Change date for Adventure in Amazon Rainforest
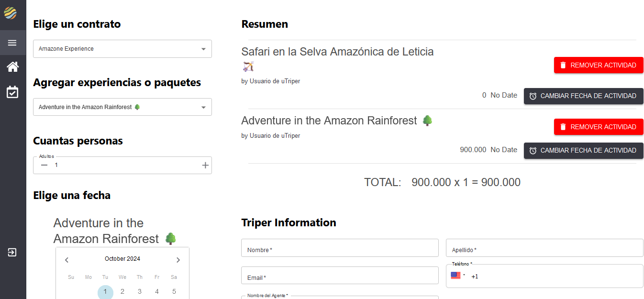 tap(583, 151)
